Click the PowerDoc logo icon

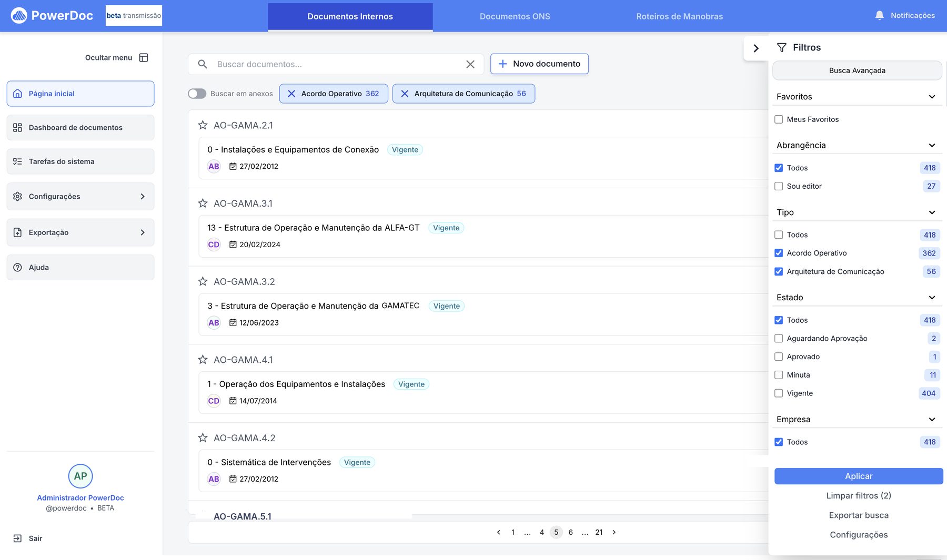[x=19, y=16]
